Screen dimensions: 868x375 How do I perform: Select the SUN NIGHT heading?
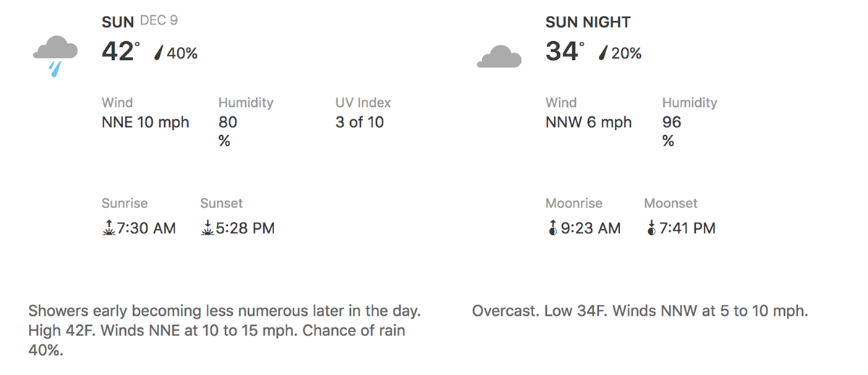[x=588, y=22]
